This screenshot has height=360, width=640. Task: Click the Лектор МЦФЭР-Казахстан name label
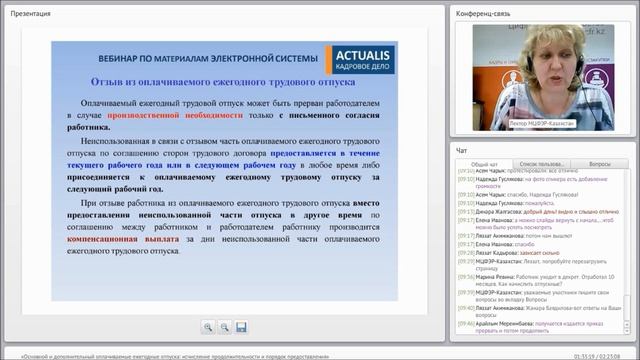coord(542,123)
